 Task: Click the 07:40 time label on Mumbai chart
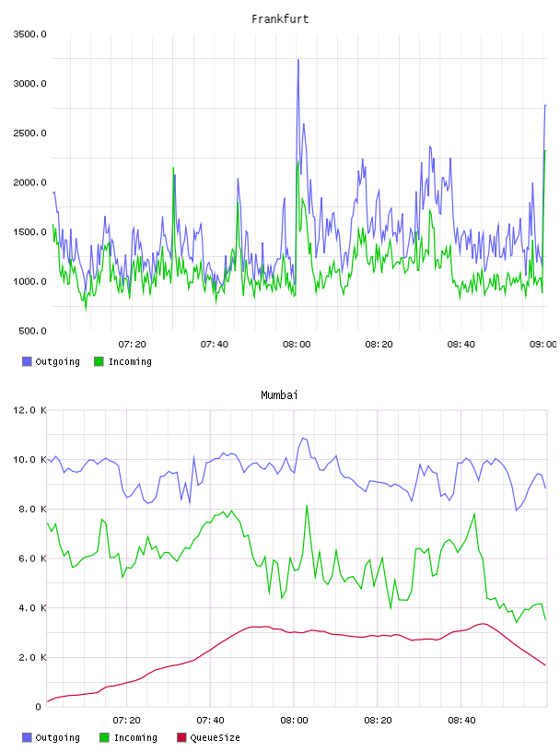click(210, 720)
